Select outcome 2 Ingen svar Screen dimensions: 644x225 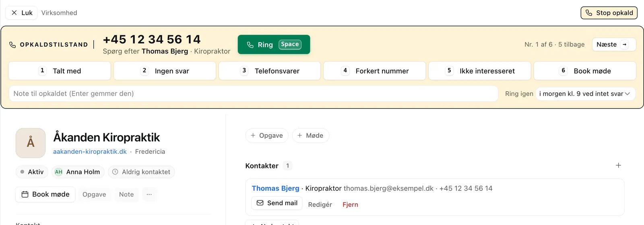165,71
